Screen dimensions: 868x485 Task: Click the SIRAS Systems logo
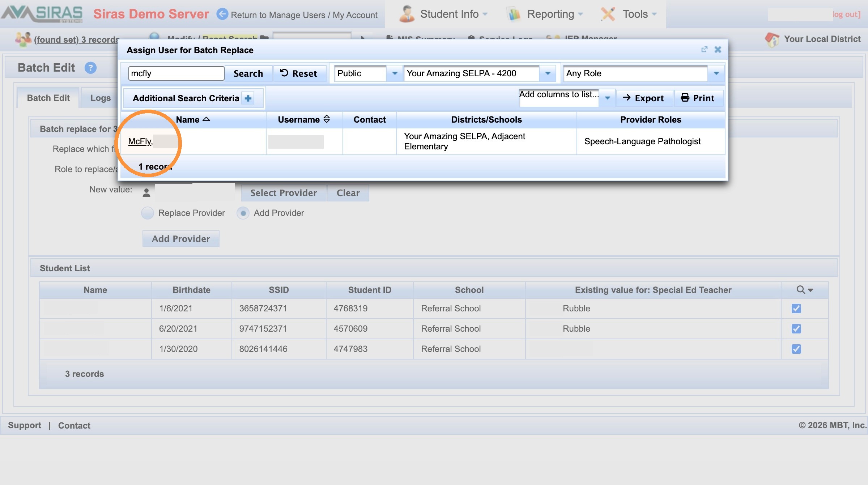click(x=42, y=14)
